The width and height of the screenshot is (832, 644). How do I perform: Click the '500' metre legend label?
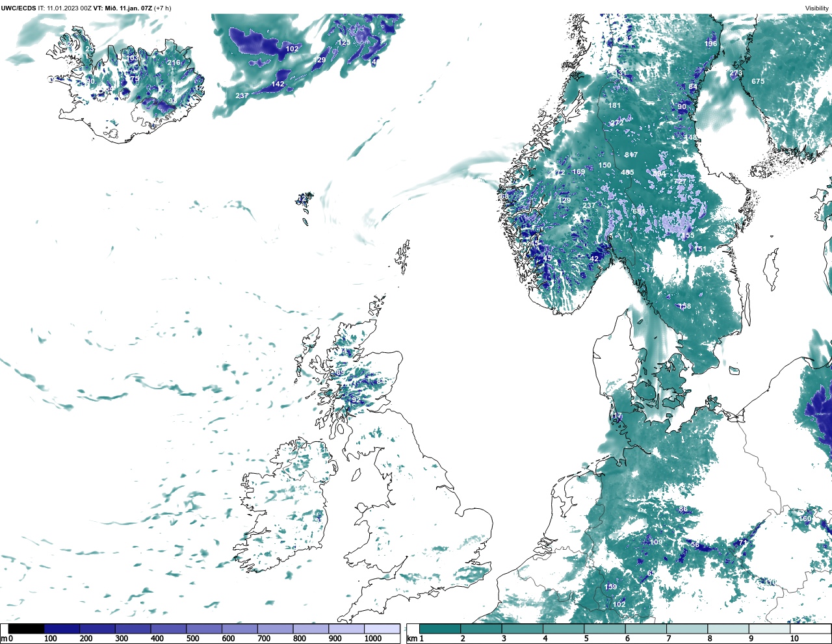193,639
